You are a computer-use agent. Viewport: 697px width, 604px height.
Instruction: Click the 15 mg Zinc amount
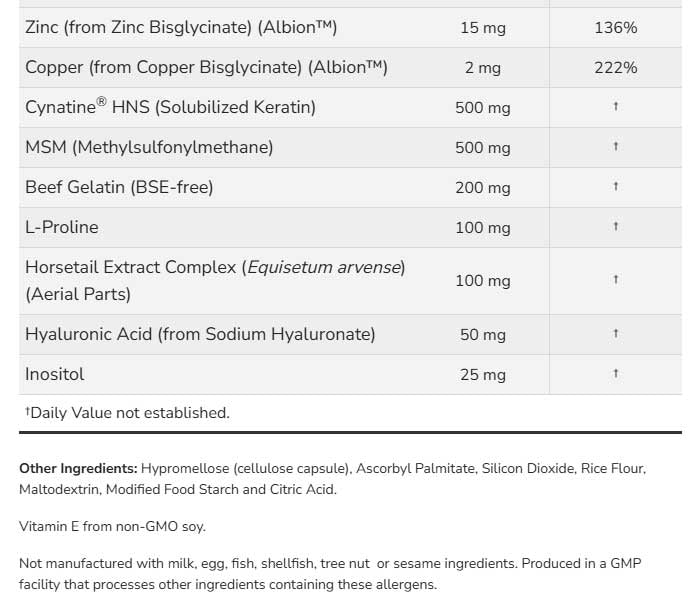483,27
